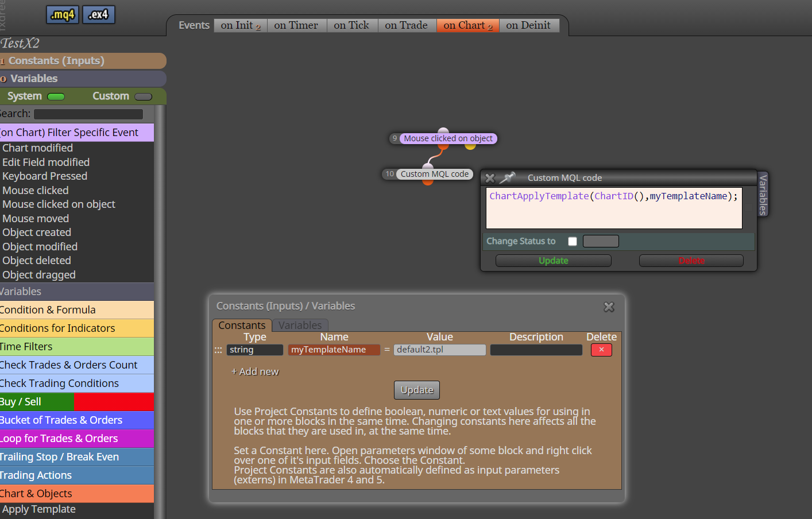Click the green Update button in MQL panel
The image size is (812, 519).
[x=554, y=261]
